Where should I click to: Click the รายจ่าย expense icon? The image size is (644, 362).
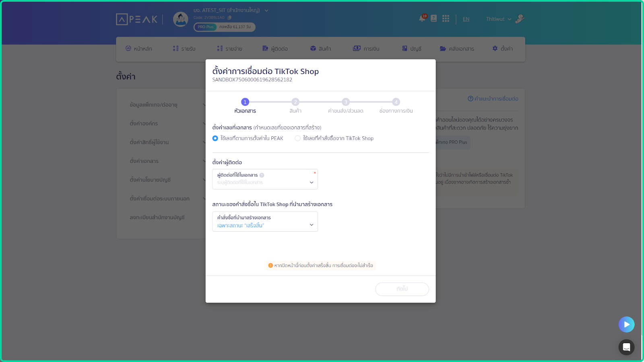(x=220, y=48)
